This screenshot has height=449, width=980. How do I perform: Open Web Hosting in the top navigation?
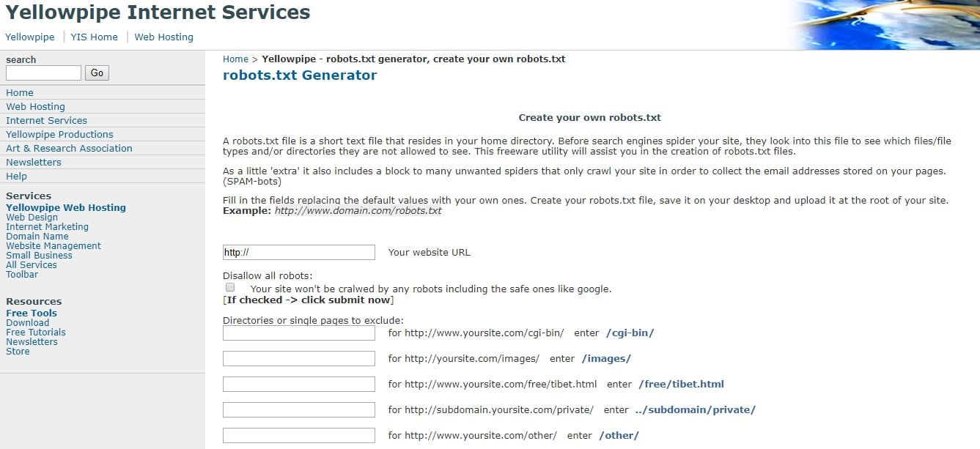(x=163, y=37)
